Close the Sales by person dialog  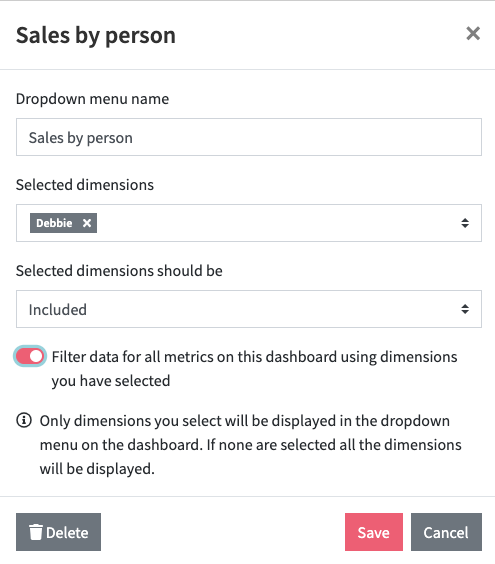[473, 33]
